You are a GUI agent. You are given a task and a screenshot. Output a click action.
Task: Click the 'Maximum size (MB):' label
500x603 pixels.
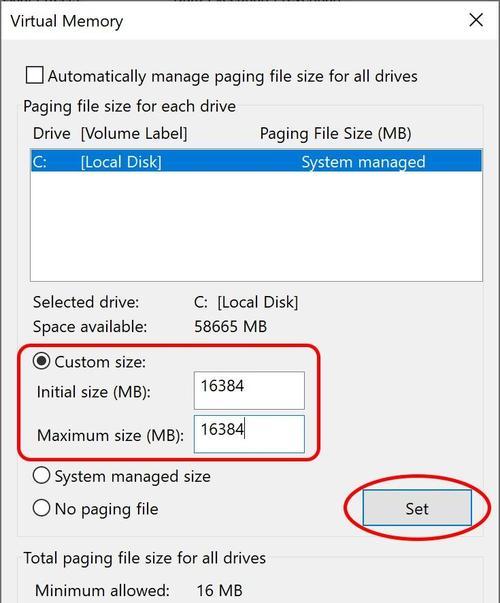pos(110,435)
